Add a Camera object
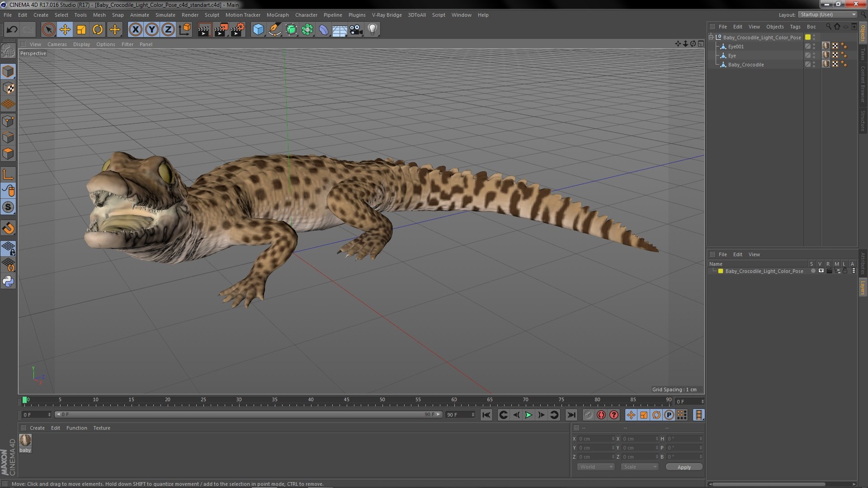 pyautogui.click(x=356, y=30)
